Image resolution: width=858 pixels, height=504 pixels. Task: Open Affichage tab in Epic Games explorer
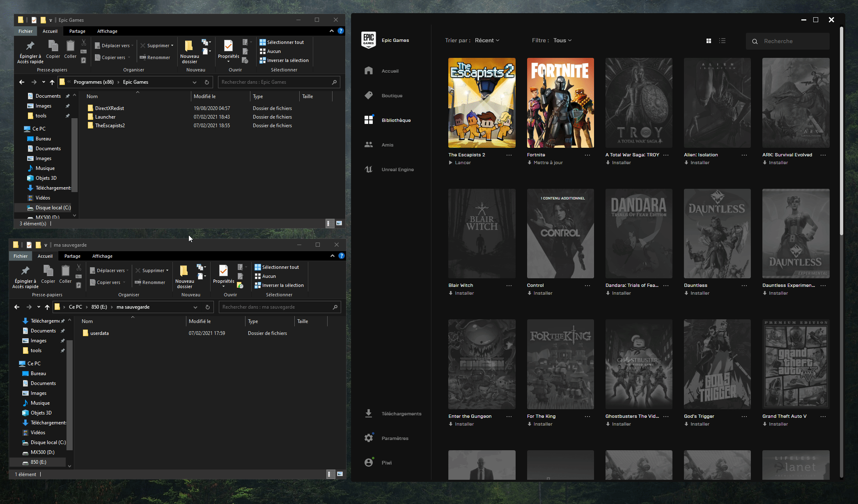[x=107, y=31]
